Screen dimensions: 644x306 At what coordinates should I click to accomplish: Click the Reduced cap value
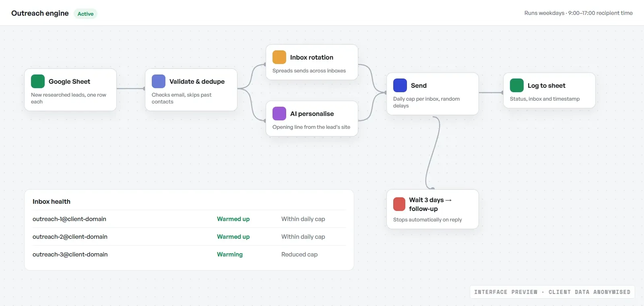299,254
